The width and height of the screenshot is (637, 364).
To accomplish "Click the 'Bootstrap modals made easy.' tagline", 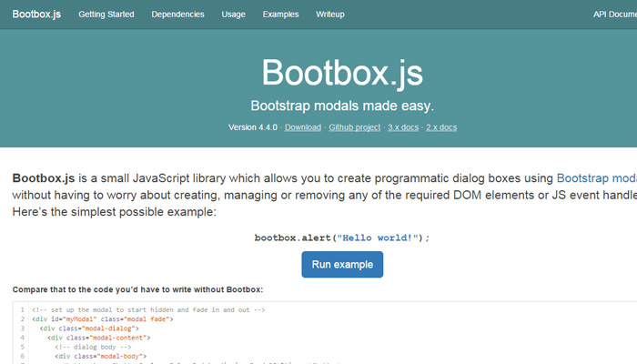I will tap(342, 106).
